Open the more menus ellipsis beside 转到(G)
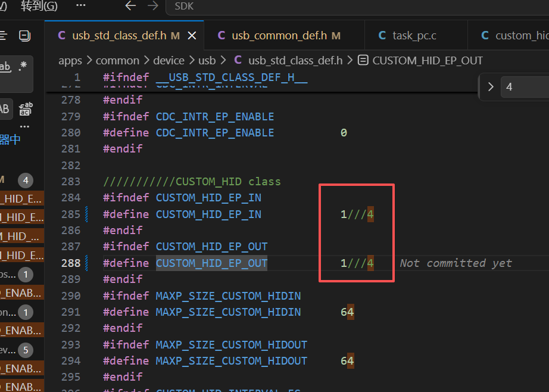This screenshot has height=392, width=549. click(81, 5)
